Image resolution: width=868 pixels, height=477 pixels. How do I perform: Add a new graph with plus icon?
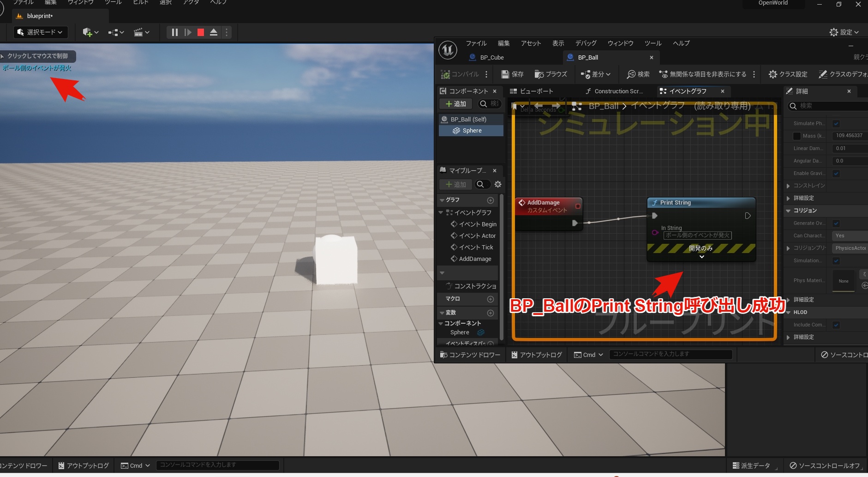point(491,200)
